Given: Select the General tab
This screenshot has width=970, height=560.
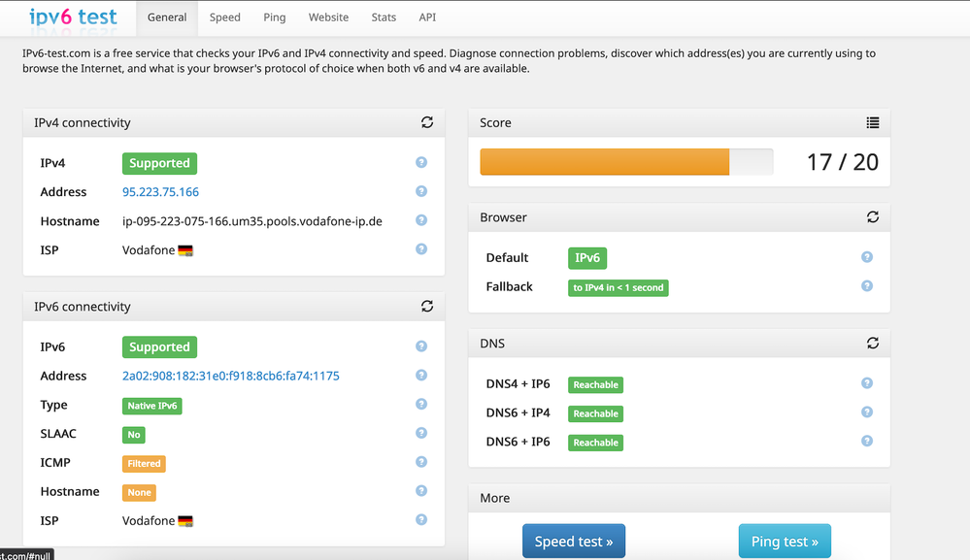Looking at the screenshot, I should pyautogui.click(x=167, y=17).
